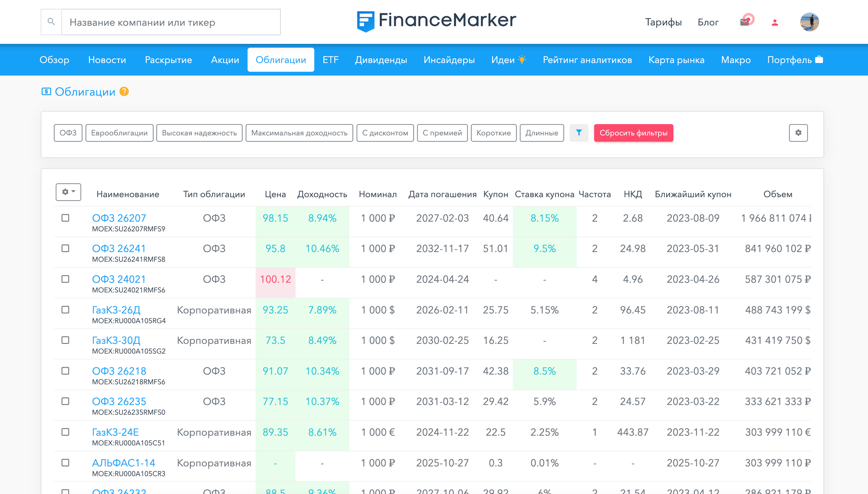Switch to Карта рынка tab
The width and height of the screenshot is (868, 494).
(x=676, y=60)
